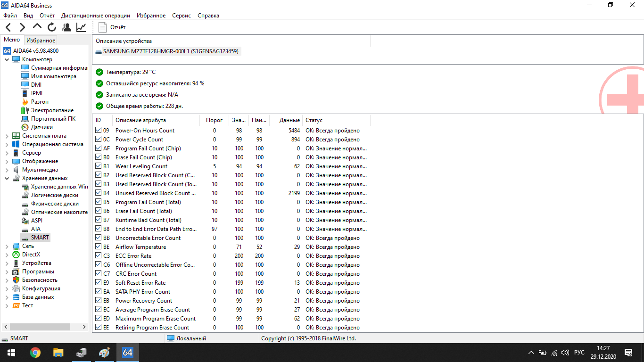The image size is (644, 362).
Task: Click the Forward navigation arrow
Action: point(23,27)
